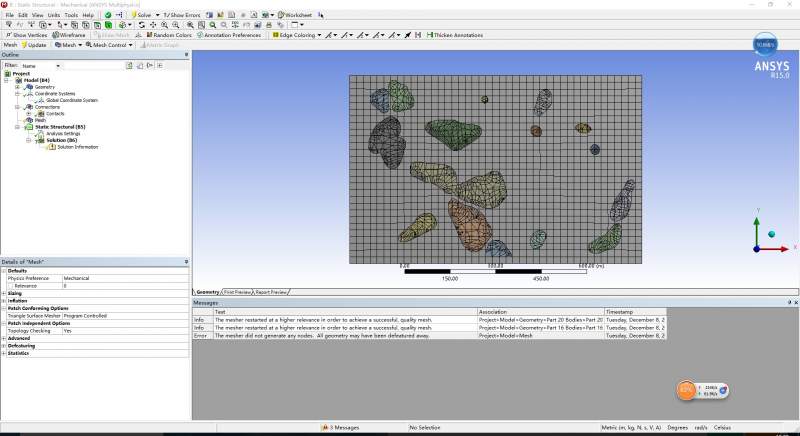Open the Filter Name combo box
The width and height of the screenshot is (800, 436).
click(41, 66)
